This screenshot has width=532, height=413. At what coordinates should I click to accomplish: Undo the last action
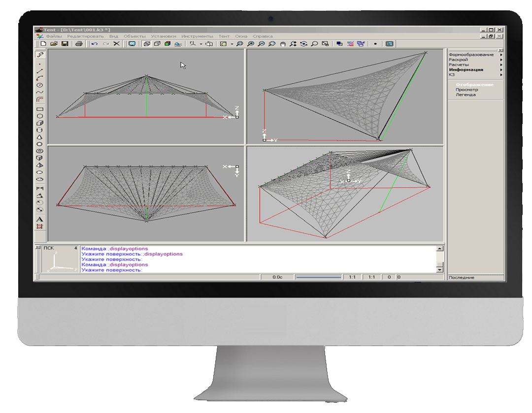pos(95,44)
